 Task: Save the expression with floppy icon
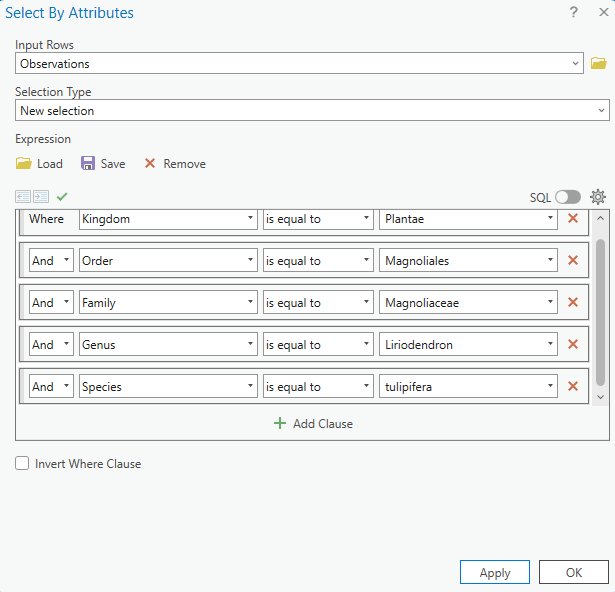(88, 163)
